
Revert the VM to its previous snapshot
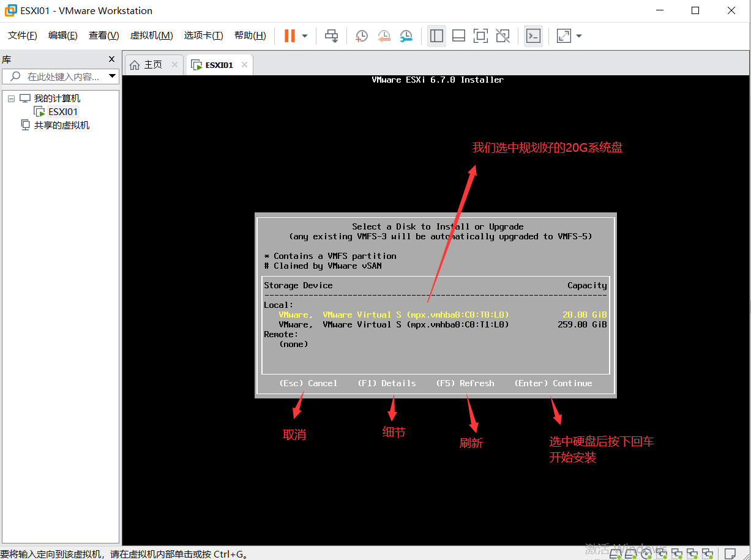click(x=384, y=36)
